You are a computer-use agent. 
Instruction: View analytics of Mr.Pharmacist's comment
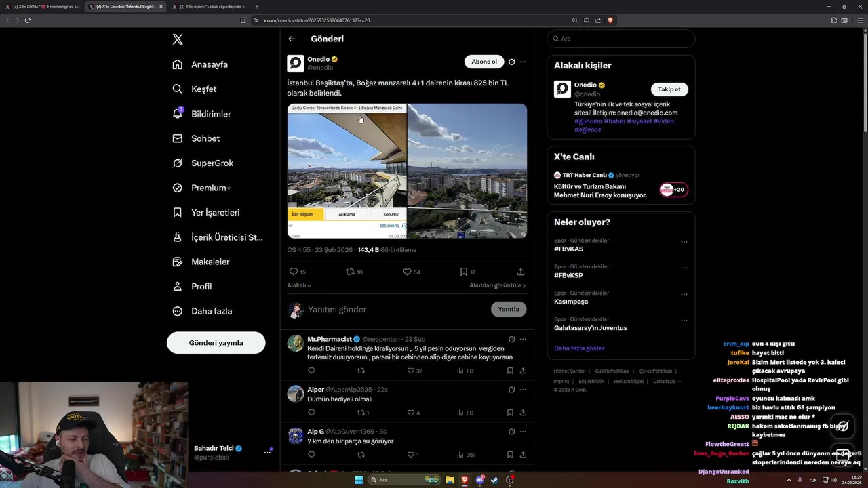465,371
